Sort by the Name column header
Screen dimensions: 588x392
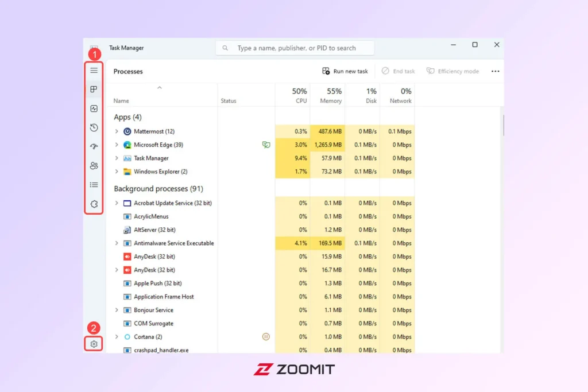click(x=162, y=95)
